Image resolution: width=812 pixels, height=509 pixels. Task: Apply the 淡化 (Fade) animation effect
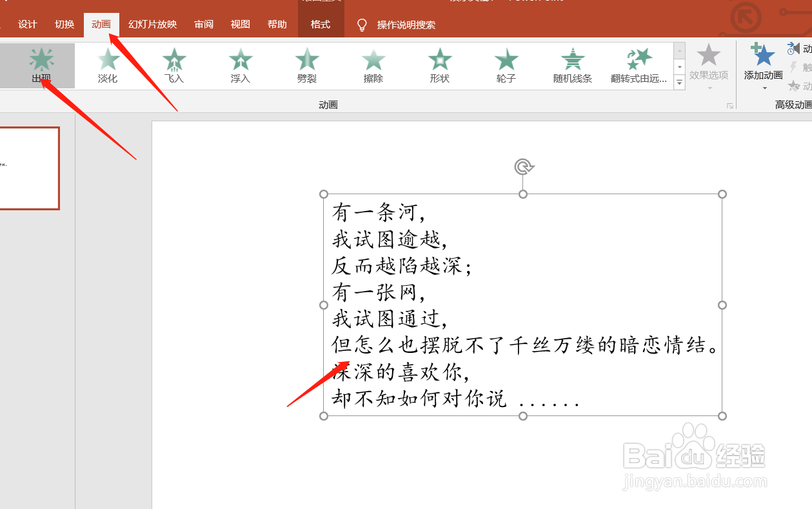coord(108,66)
